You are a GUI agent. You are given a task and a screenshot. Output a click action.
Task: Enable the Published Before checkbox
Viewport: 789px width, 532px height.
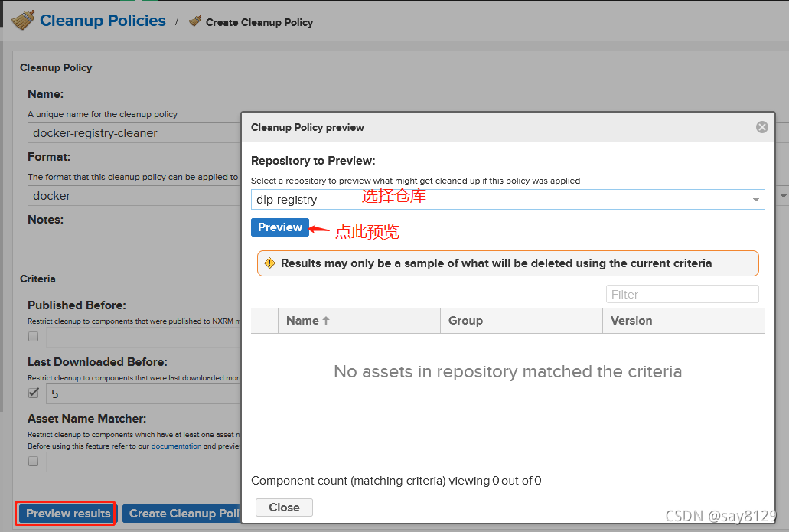pos(33,336)
